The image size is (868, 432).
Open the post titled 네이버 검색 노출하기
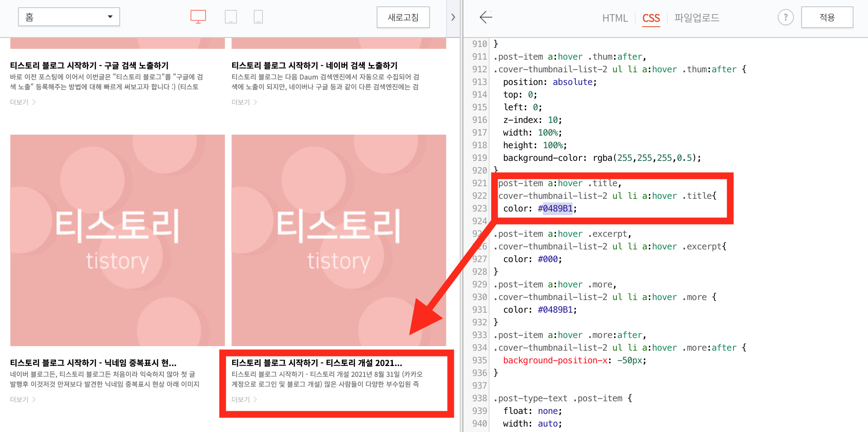click(315, 66)
